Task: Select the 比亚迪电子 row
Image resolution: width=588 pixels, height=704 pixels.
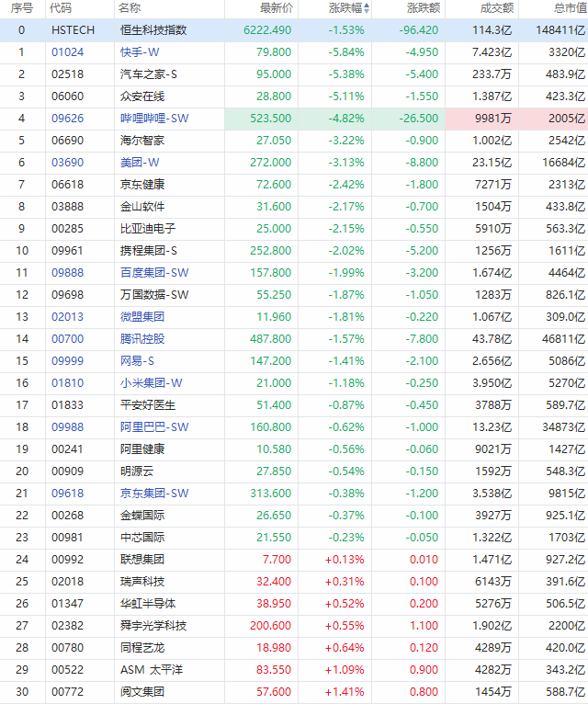Action: pyautogui.click(x=294, y=228)
